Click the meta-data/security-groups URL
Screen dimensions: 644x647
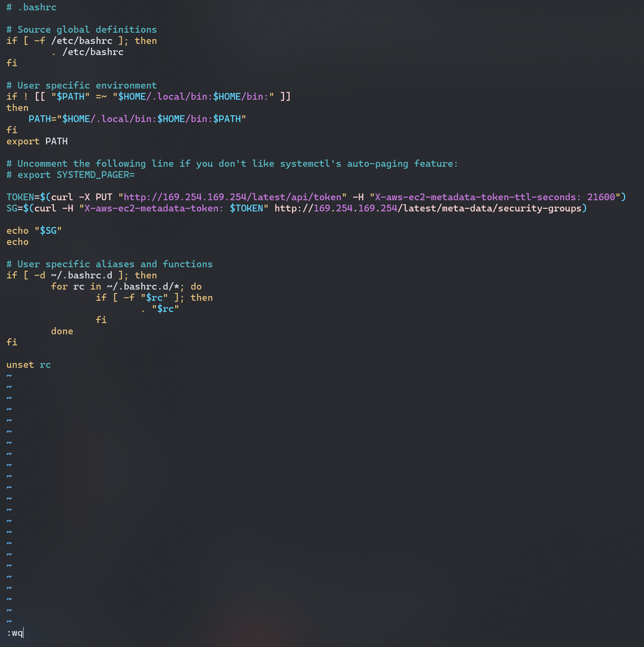coord(428,208)
